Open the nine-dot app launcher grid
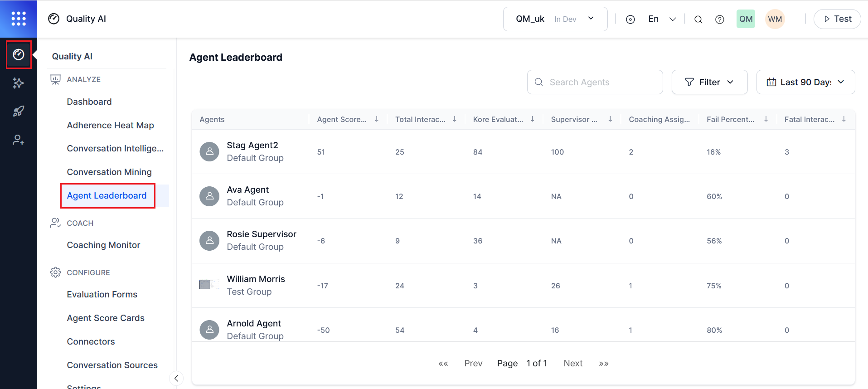868x389 pixels. click(x=19, y=19)
